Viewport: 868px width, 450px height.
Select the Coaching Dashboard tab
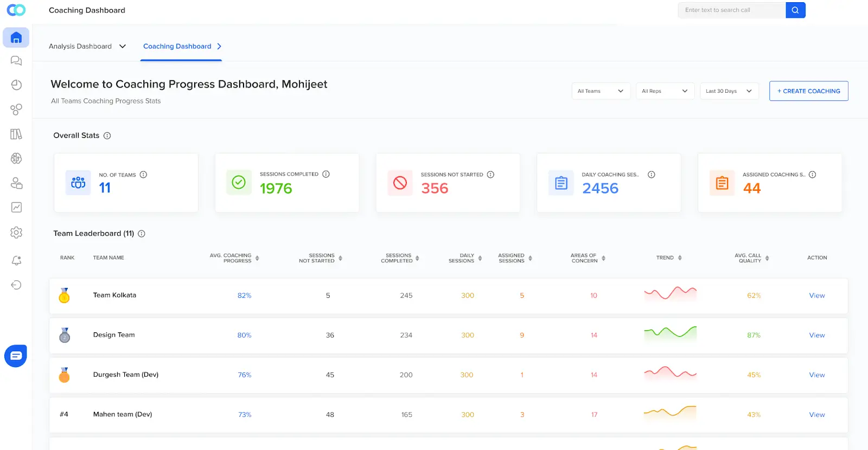(177, 47)
